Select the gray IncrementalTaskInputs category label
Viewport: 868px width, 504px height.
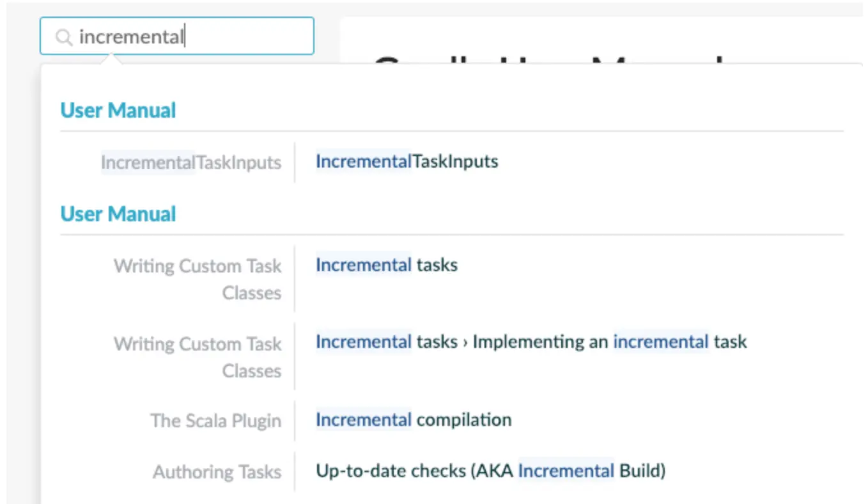pyautogui.click(x=190, y=162)
